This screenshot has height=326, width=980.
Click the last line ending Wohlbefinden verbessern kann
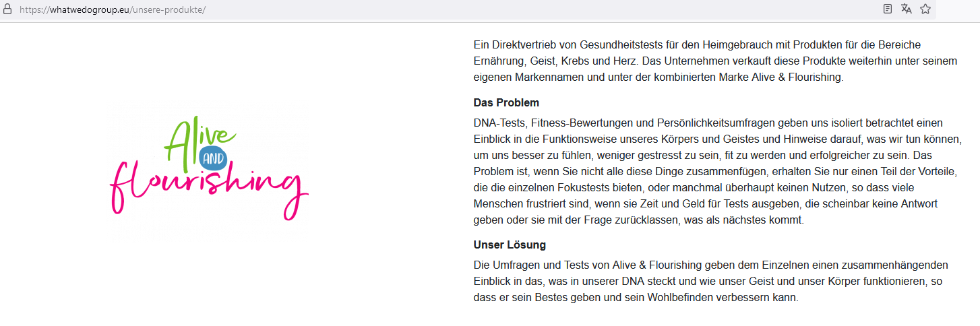636,297
